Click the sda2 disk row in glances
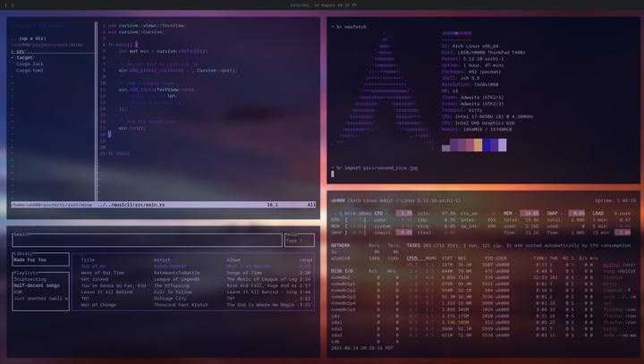This screenshot has height=364, width=644. click(365, 329)
